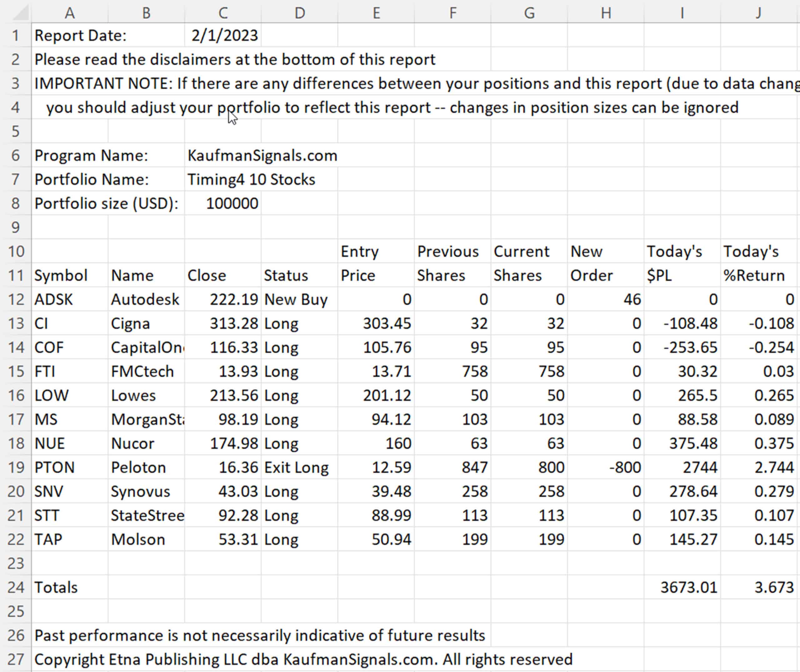
Task: Select column C header
Action: pos(223,13)
